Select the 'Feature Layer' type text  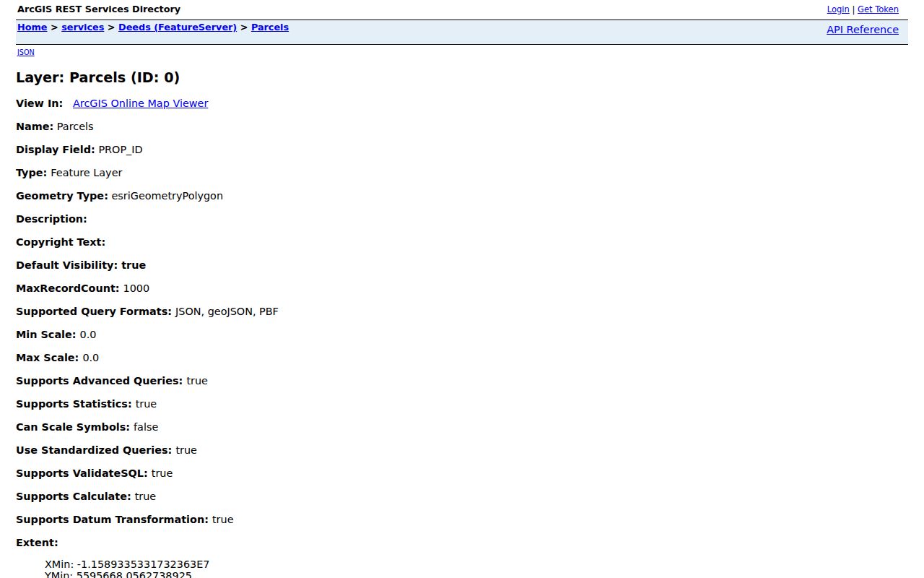[87, 173]
